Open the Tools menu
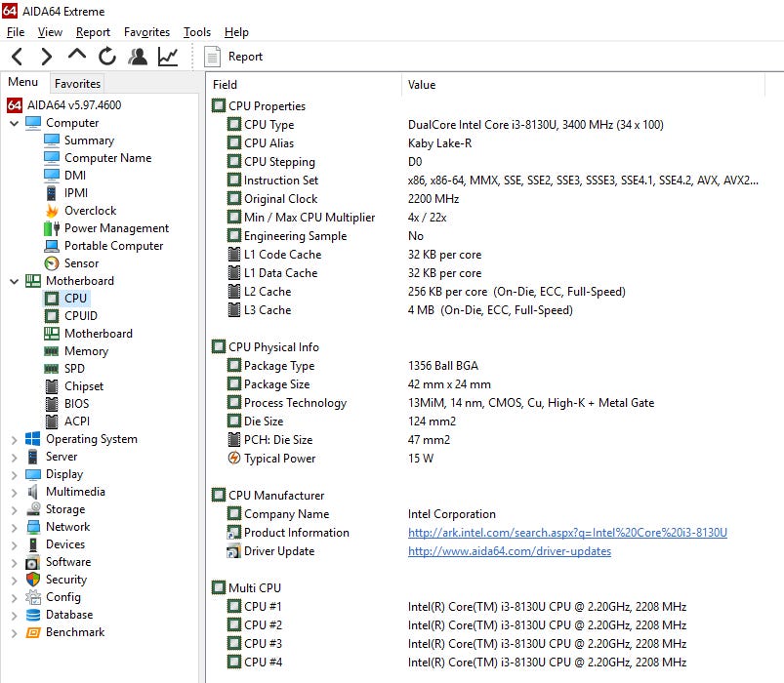This screenshot has width=784, height=683. pos(196,32)
